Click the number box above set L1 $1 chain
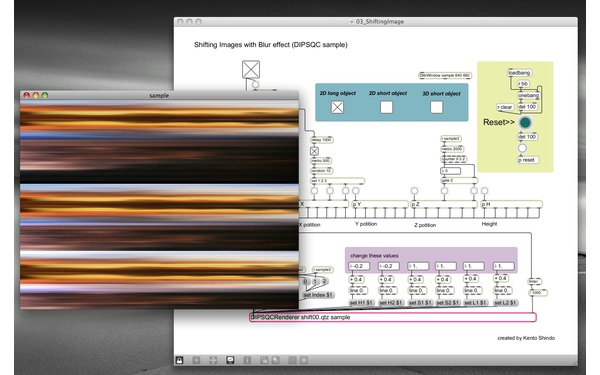The width and height of the screenshot is (600, 375). (x=474, y=266)
